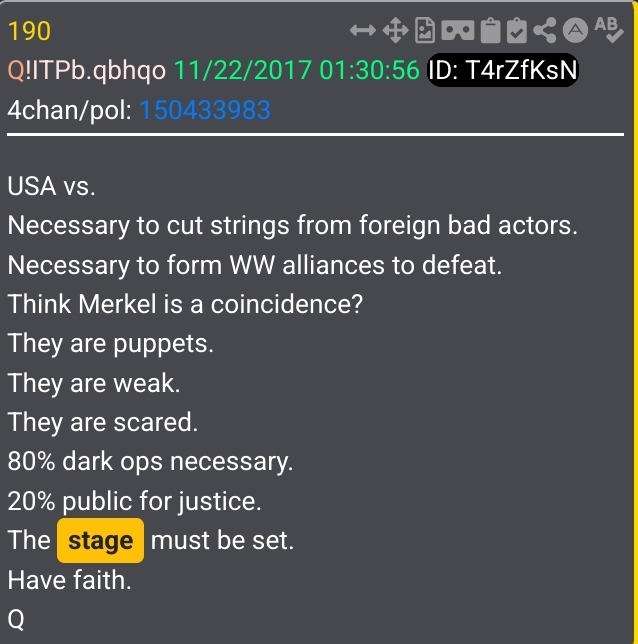The height and width of the screenshot is (644, 638).
Task: Click the Q!ITPb.qbhqo tripcode name
Action: click(x=87, y=70)
